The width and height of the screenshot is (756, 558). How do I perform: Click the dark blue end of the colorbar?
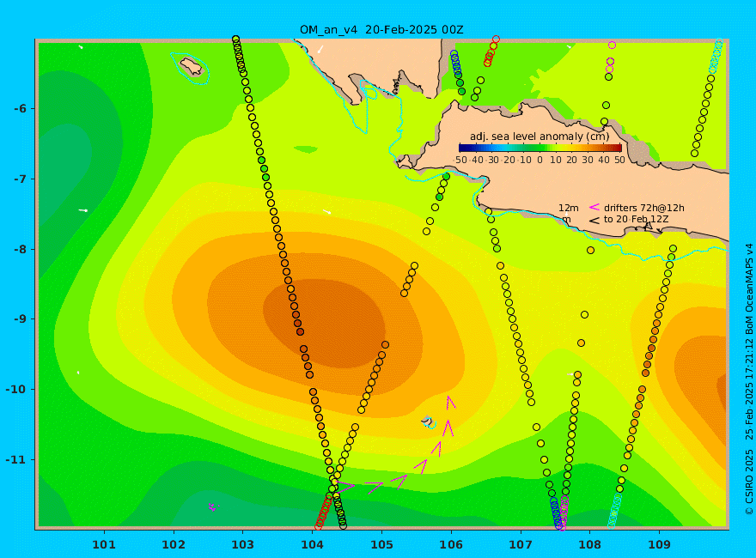point(462,148)
